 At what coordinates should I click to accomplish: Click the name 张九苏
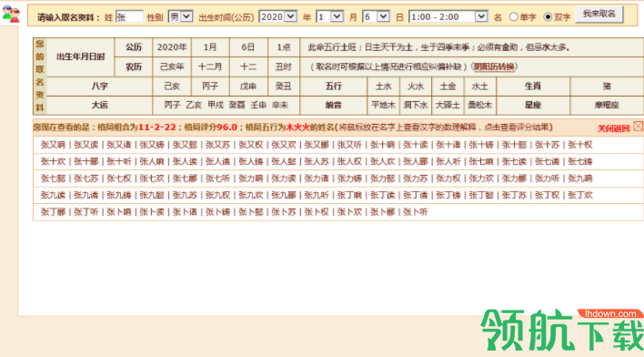[x=185, y=196]
